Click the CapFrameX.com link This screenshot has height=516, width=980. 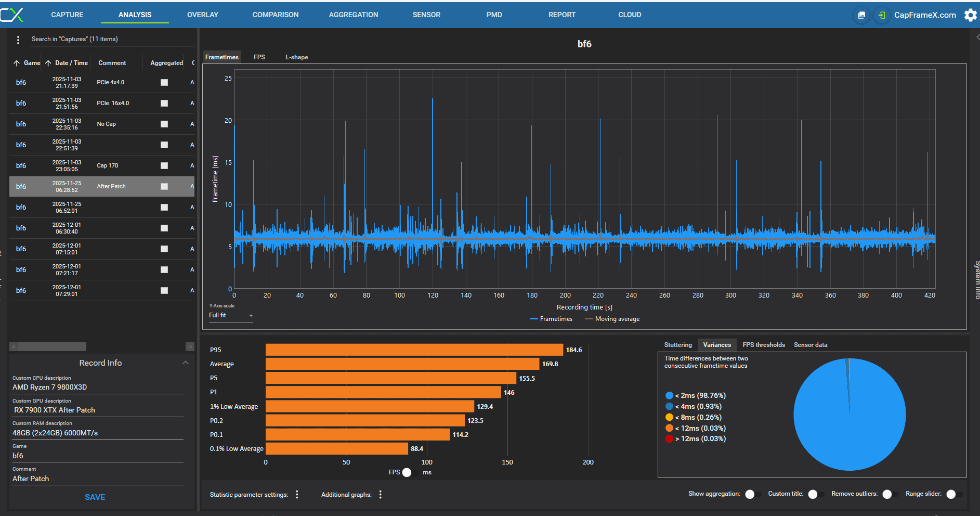point(925,15)
